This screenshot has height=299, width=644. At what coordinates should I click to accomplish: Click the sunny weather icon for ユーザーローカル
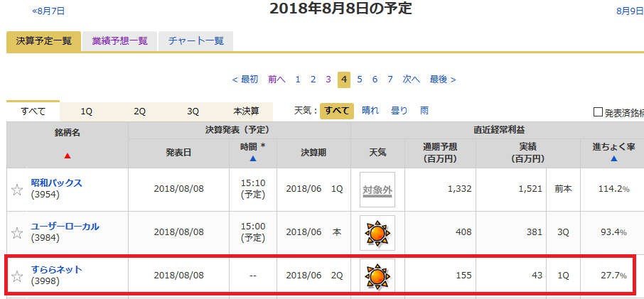[377, 233]
